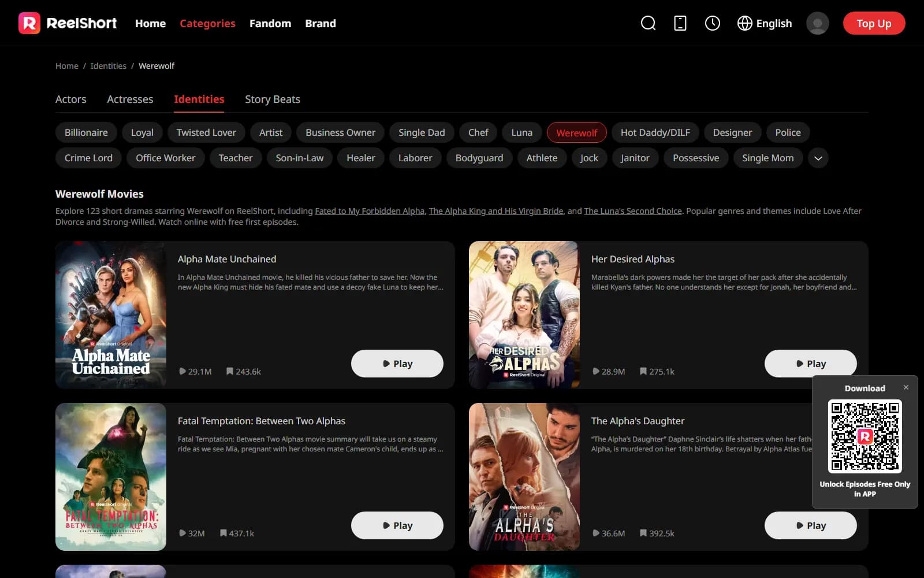Select the Jock tag
Viewport: 924px width, 578px height.
pos(589,158)
